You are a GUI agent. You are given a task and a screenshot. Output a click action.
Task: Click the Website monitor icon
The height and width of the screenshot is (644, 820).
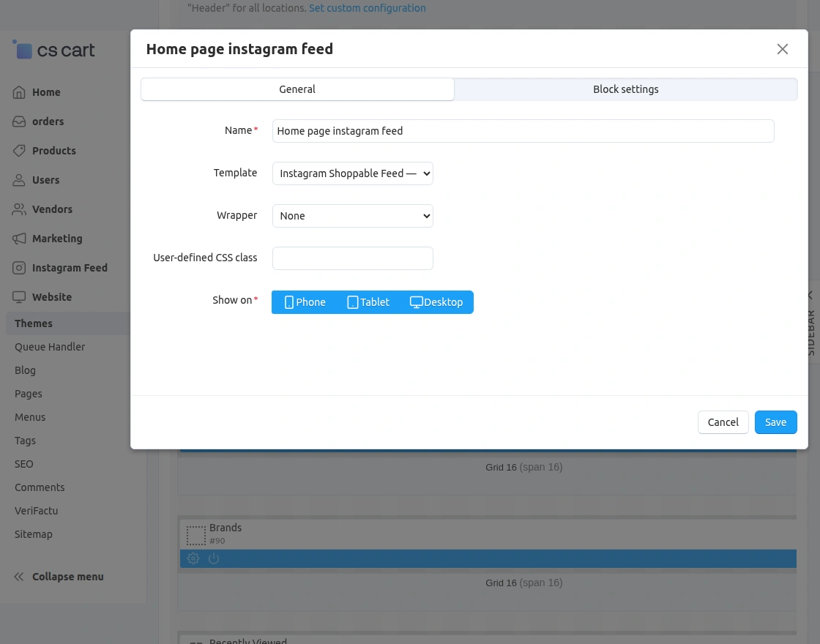19,297
